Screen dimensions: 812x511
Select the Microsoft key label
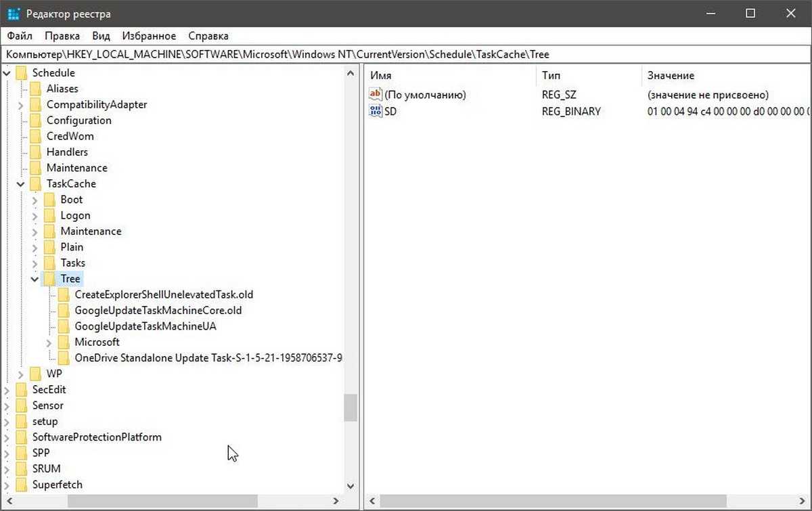(97, 342)
